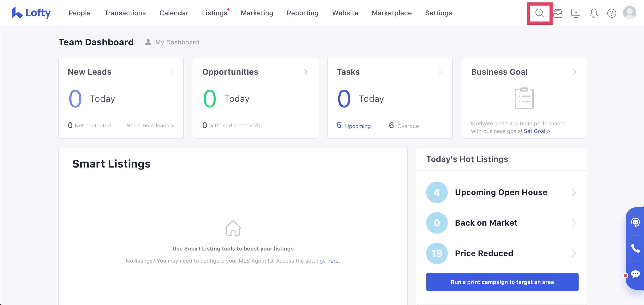Click the 5 Upcoming tasks link

[354, 126]
